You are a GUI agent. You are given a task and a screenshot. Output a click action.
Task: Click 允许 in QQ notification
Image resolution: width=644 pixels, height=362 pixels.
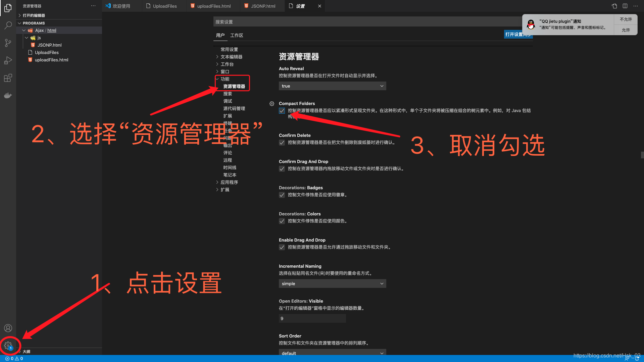tap(626, 30)
